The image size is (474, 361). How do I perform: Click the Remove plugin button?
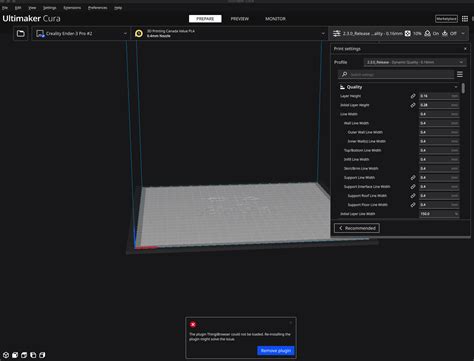click(x=276, y=351)
